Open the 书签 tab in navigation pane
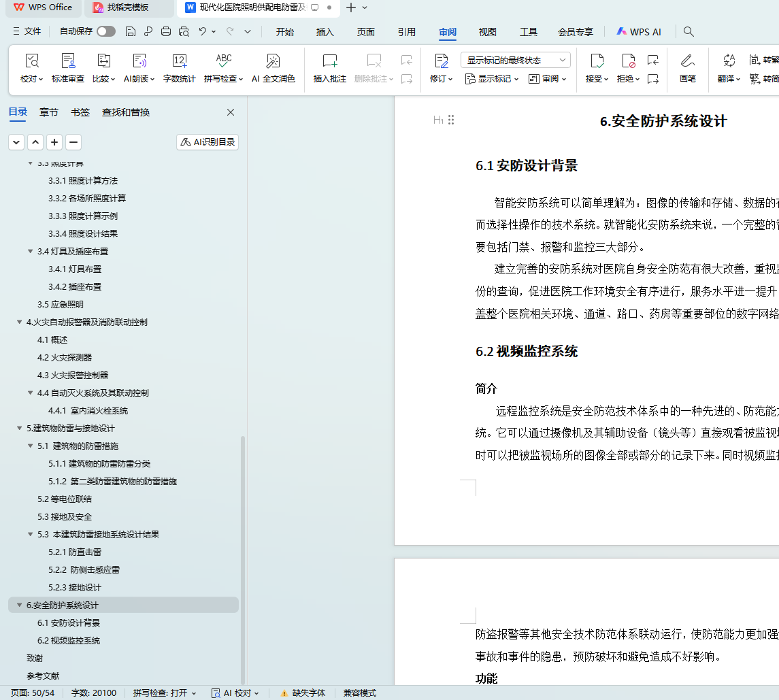 (x=80, y=112)
